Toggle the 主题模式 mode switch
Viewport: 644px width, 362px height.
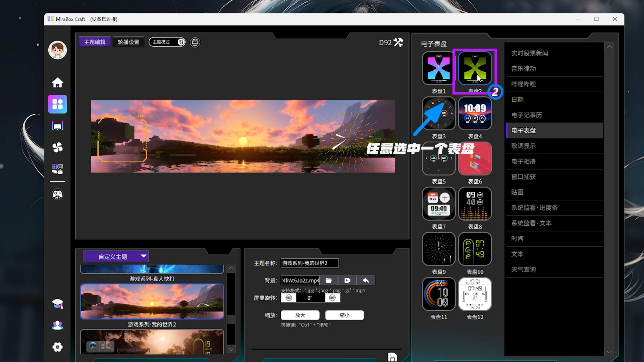click(167, 42)
